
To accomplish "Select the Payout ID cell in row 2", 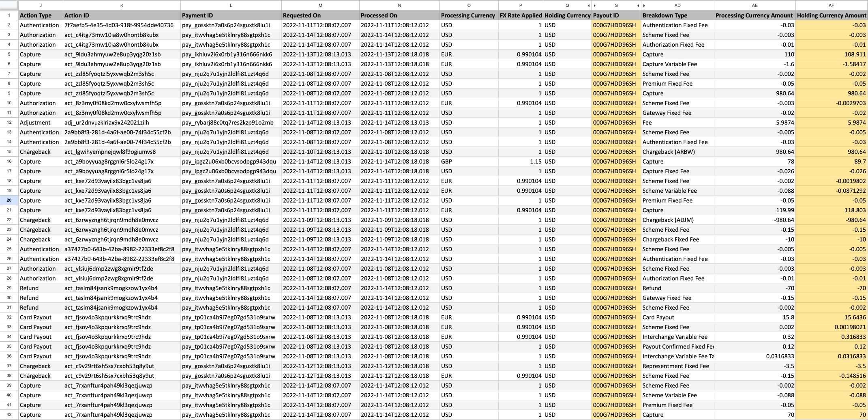I will pos(615,25).
